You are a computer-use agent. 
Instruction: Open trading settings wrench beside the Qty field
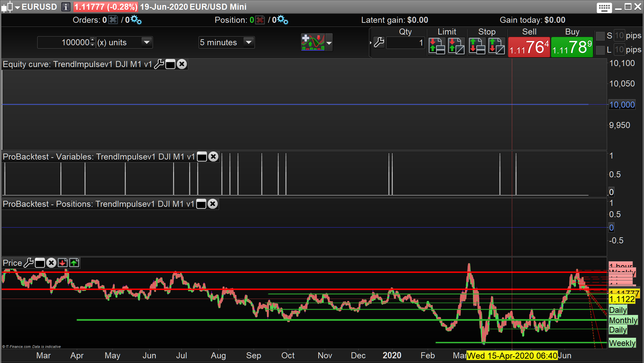[x=379, y=43]
